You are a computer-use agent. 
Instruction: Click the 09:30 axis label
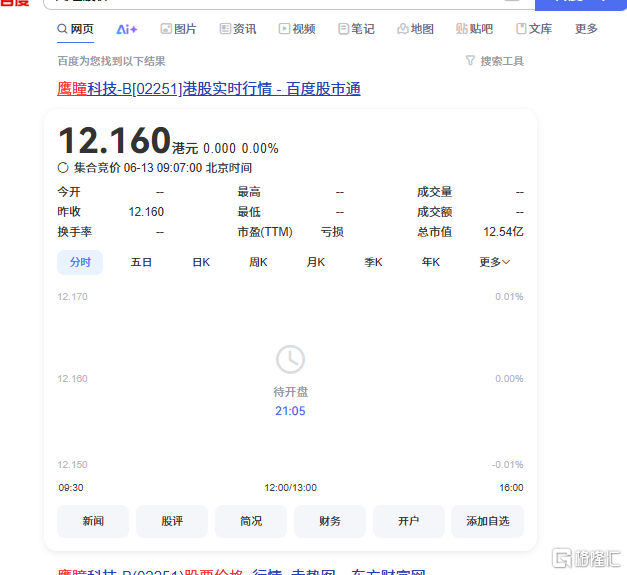71,488
